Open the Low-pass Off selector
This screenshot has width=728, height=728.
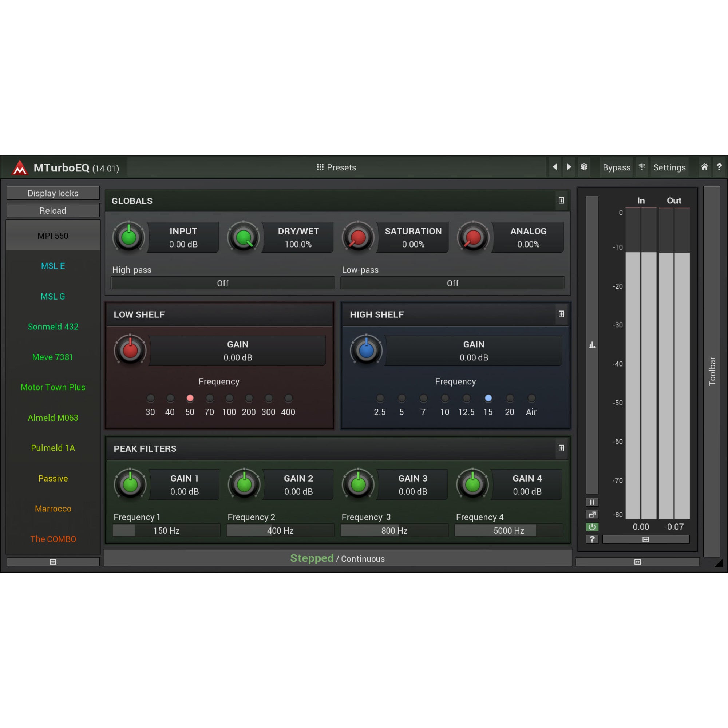pyautogui.click(x=452, y=283)
